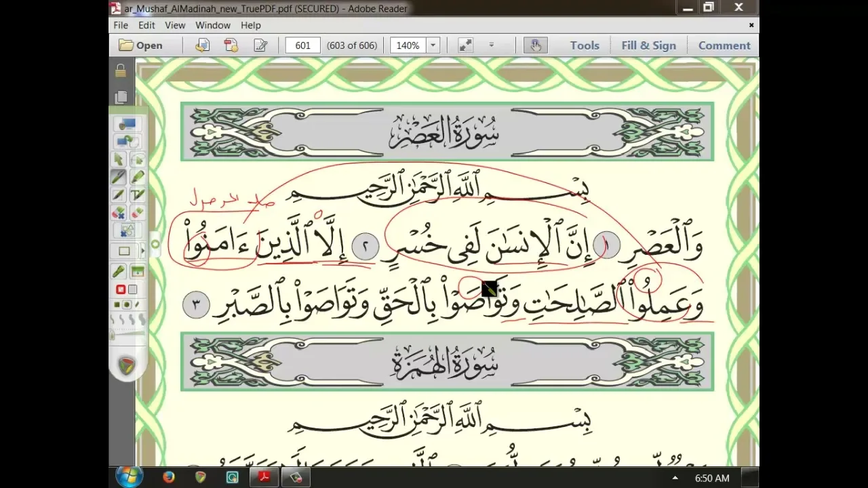Click the 6:50 AM clock
This screenshot has width=868, height=488.
coord(712,478)
